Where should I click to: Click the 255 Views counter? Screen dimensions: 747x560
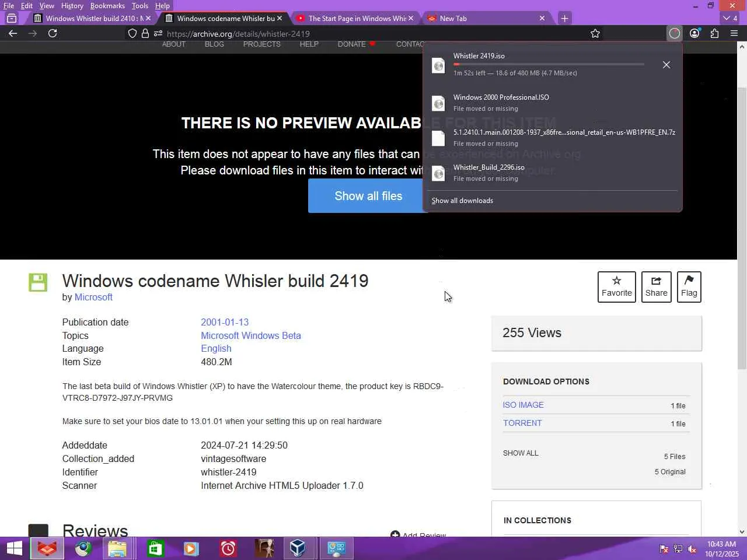(532, 333)
